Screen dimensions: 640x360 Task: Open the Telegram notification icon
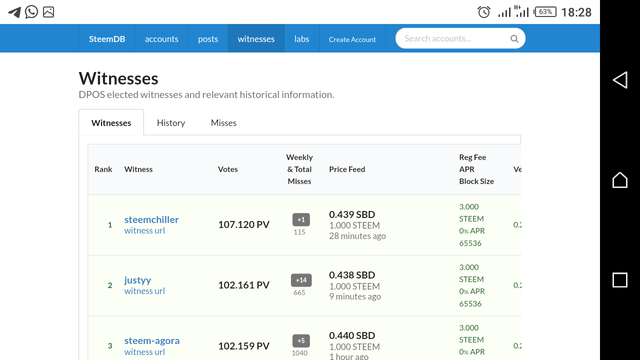(x=15, y=12)
